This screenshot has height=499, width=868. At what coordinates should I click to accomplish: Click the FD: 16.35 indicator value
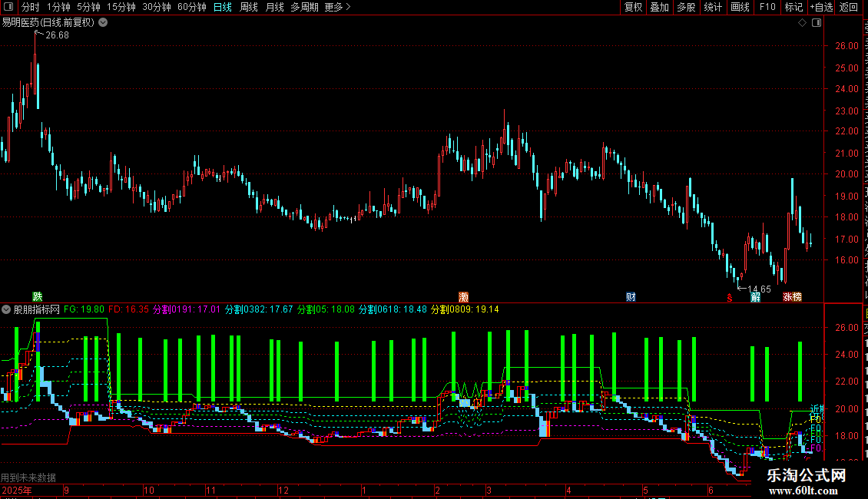click(128, 309)
